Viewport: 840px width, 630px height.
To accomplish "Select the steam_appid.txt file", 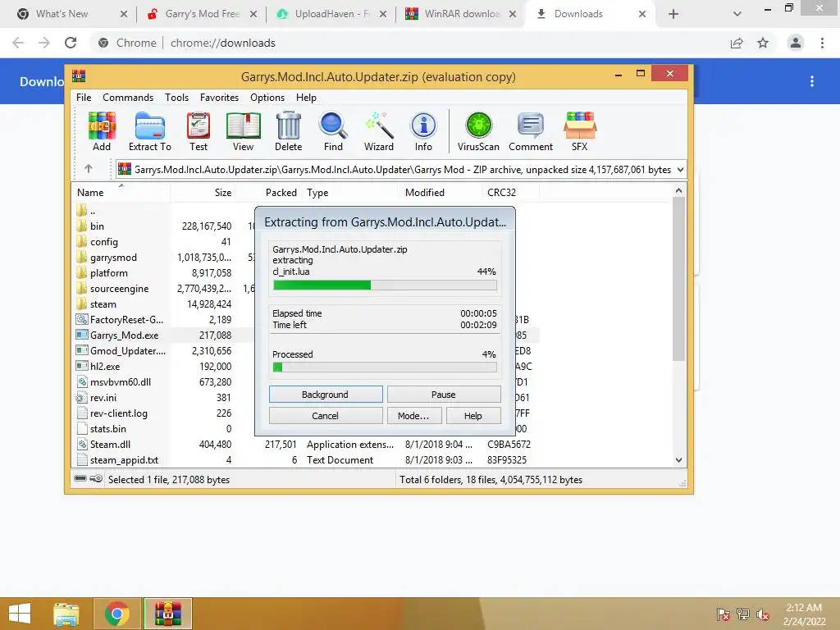I will [124, 459].
